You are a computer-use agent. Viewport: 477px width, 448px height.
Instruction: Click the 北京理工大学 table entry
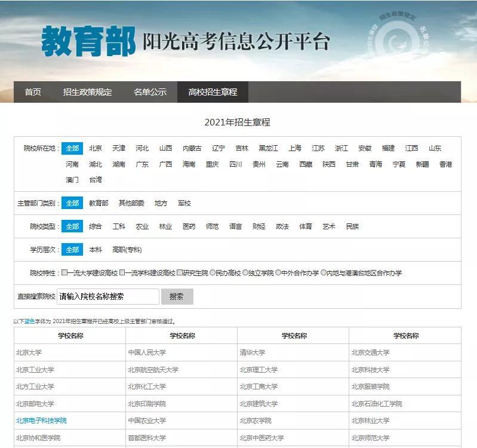tap(258, 370)
